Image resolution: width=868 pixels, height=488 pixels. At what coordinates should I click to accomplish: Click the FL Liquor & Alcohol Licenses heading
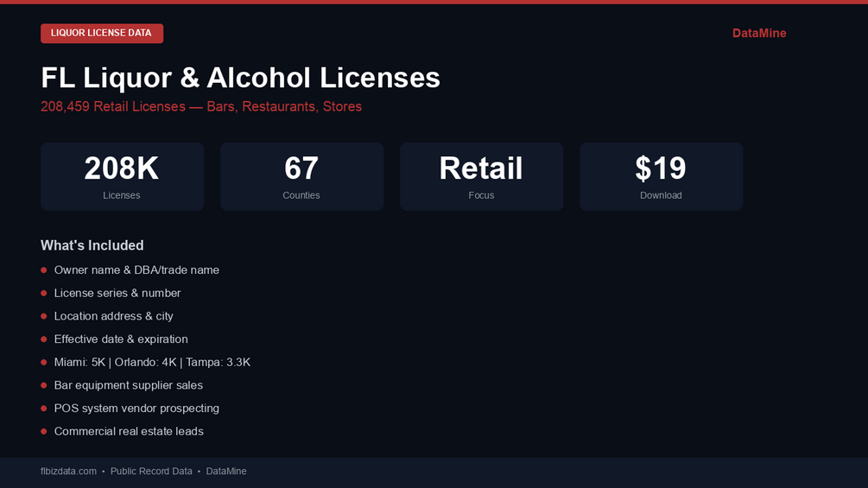coord(240,78)
